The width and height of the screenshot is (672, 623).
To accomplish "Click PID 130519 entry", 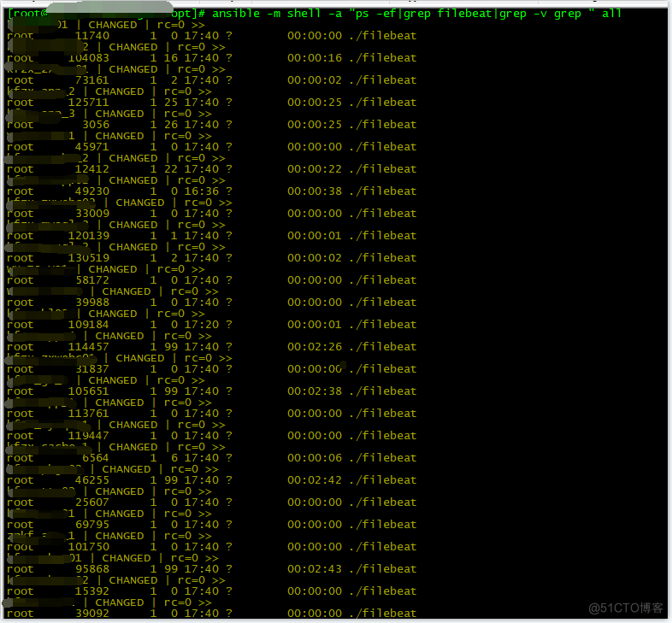I will point(89,258).
